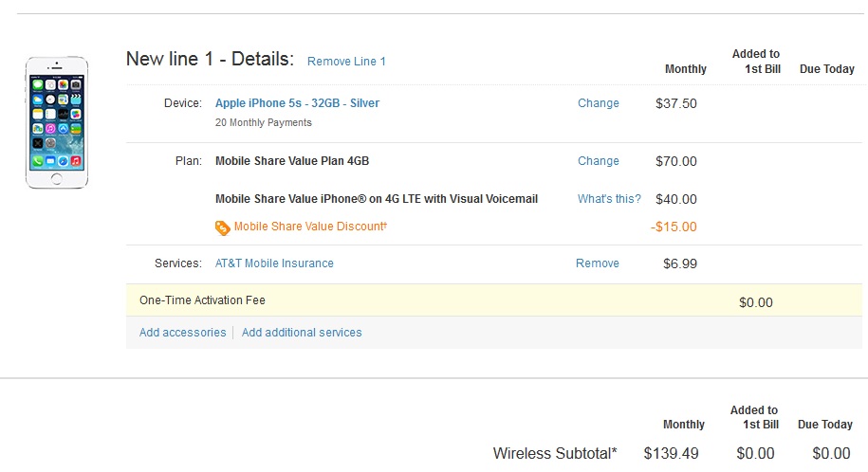Screen dimensions: 868x472
Task: Click Change next to Mobile Share Value Plan
Action: coord(599,161)
